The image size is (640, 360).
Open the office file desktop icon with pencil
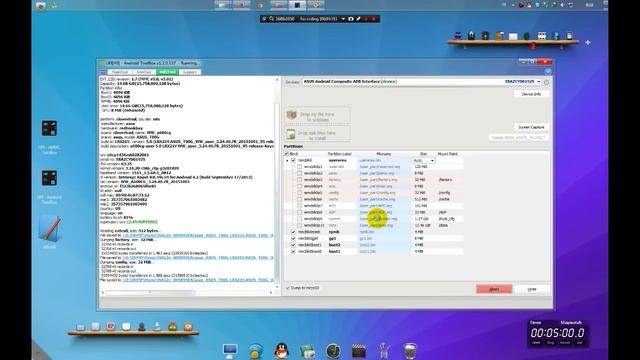[49, 229]
